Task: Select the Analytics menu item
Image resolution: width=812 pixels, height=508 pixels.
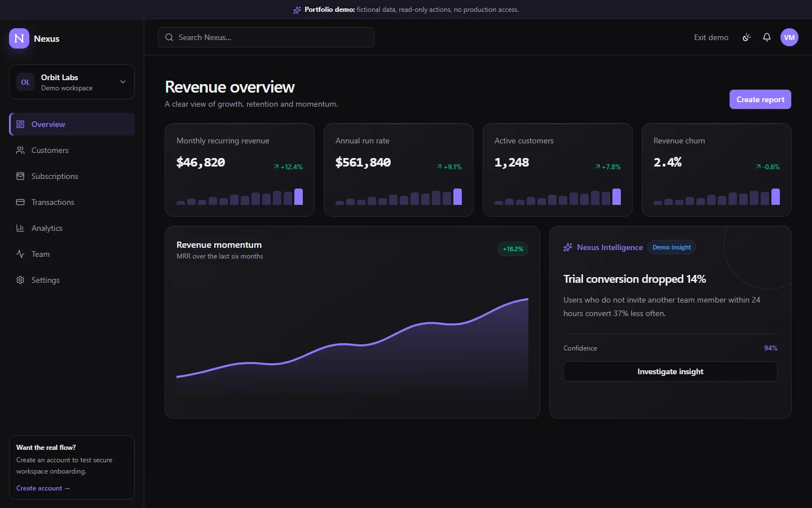Action: [x=72, y=228]
